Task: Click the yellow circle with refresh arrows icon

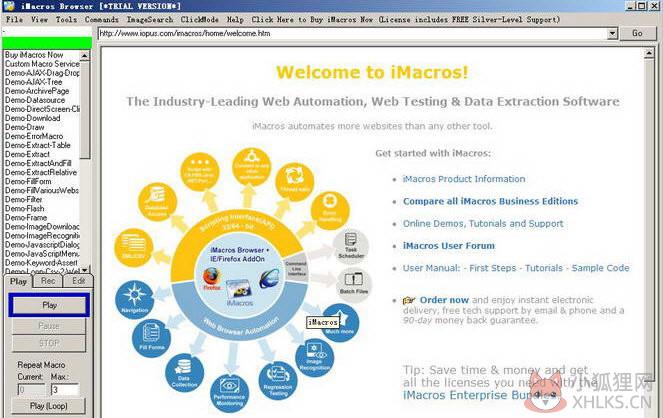Action: click(294, 182)
